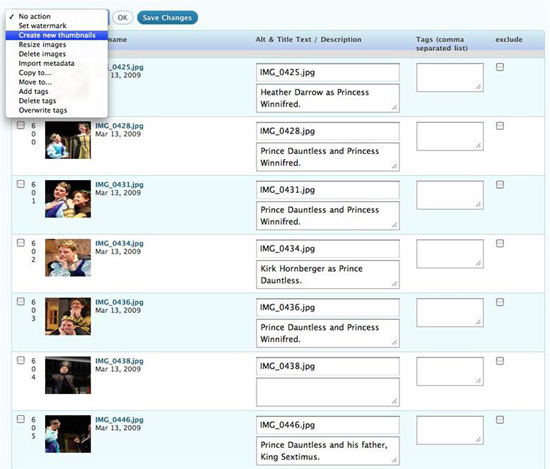Click the 'exclude' column header
The height and width of the screenshot is (469, 550).
click(x=509, y=39)
